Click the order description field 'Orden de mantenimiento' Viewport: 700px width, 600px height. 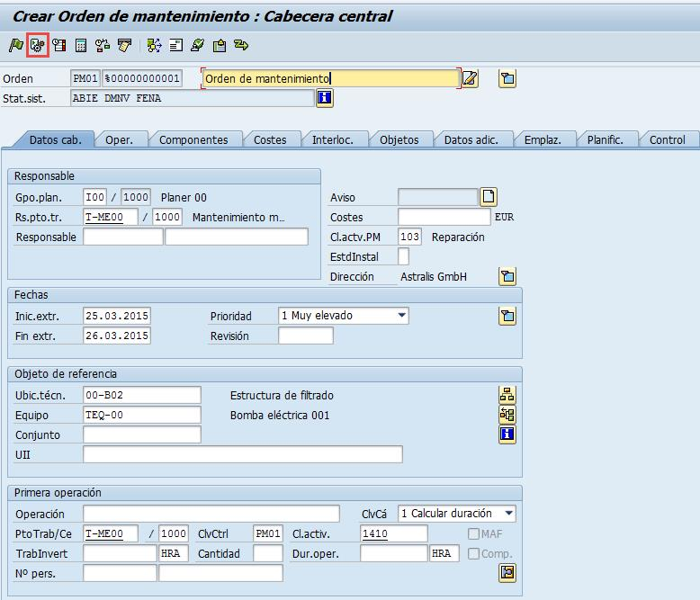330,78
